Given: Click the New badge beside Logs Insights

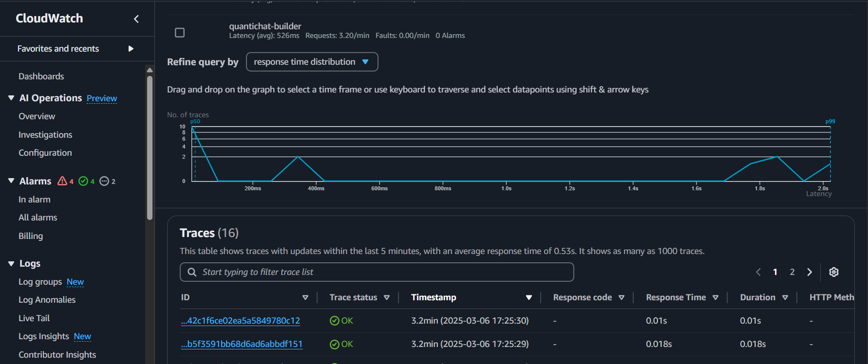Looking at the screenshot, I should tap(82, 336).
